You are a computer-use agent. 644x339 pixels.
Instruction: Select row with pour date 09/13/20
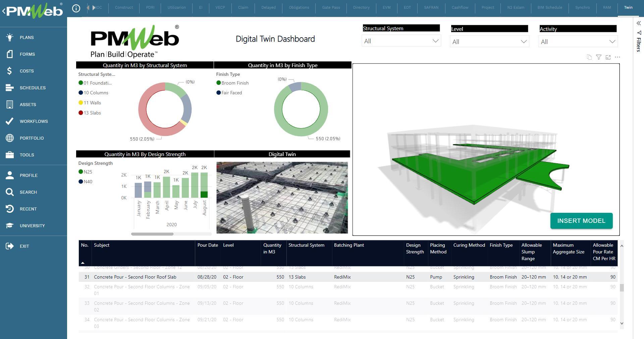click(x=348, y=306)
